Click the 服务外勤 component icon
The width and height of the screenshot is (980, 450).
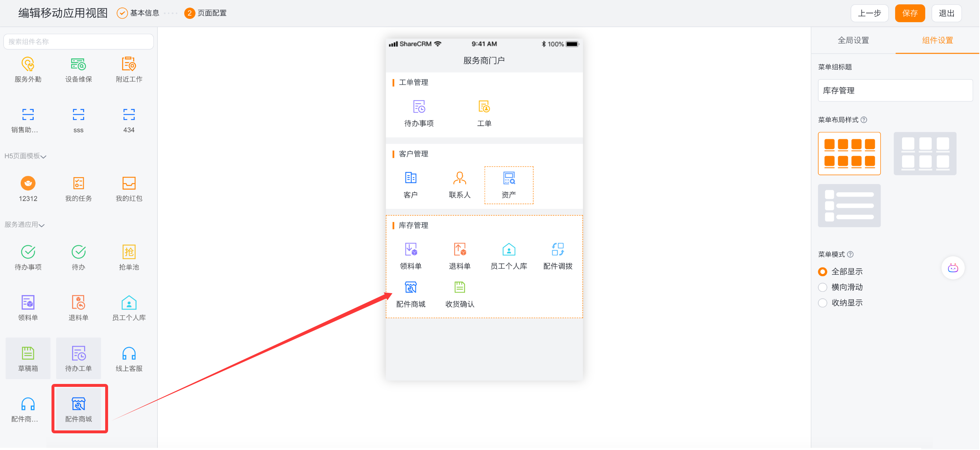(28, 64)
